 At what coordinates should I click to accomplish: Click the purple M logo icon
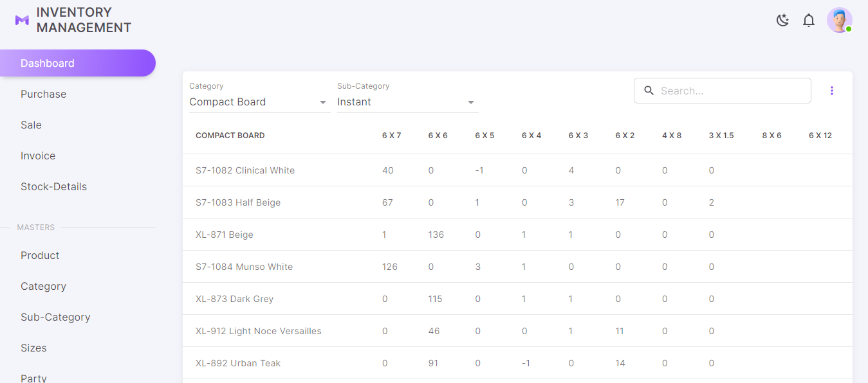click(x=22, y=20)
